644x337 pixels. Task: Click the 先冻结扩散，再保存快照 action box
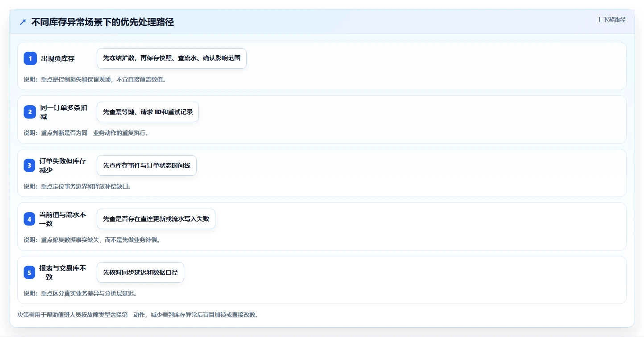(172, 58)
